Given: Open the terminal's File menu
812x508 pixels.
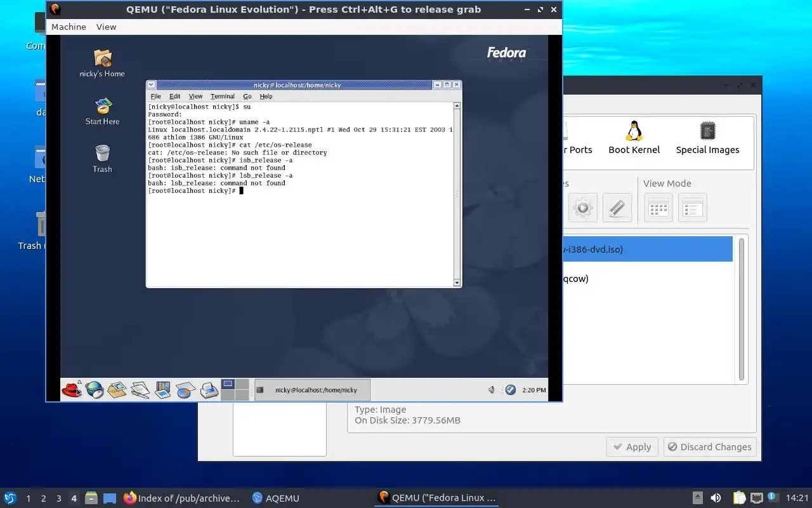Looking at the screenshot, I should [155, 97].
